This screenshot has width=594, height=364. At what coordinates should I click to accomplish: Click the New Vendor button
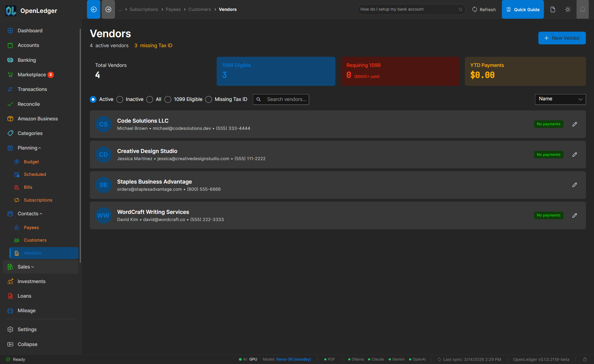(562, 38)
